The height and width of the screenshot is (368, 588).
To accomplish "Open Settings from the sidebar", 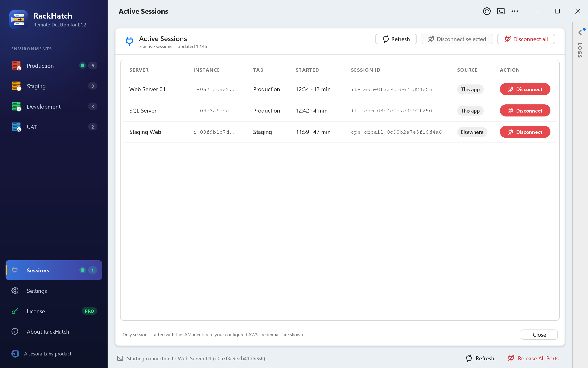I will 54,290.
